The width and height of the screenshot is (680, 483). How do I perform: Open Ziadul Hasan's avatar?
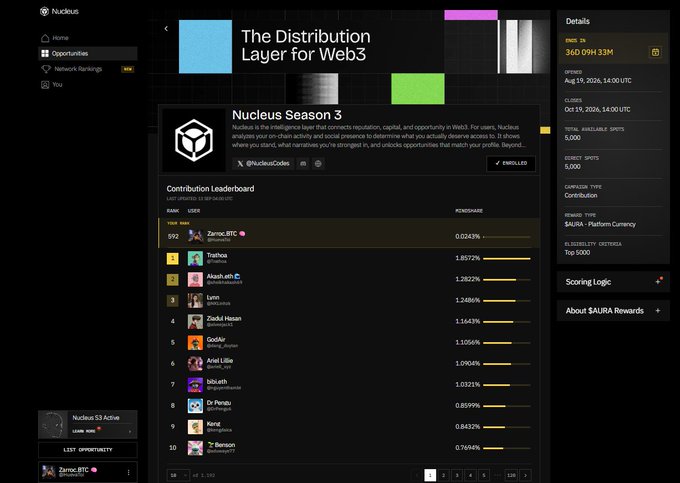point(195,322)
